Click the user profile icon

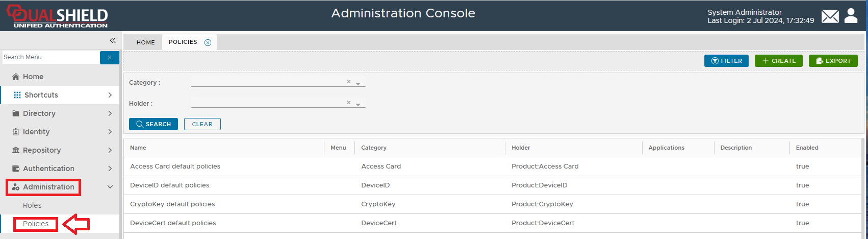[851, 16]
